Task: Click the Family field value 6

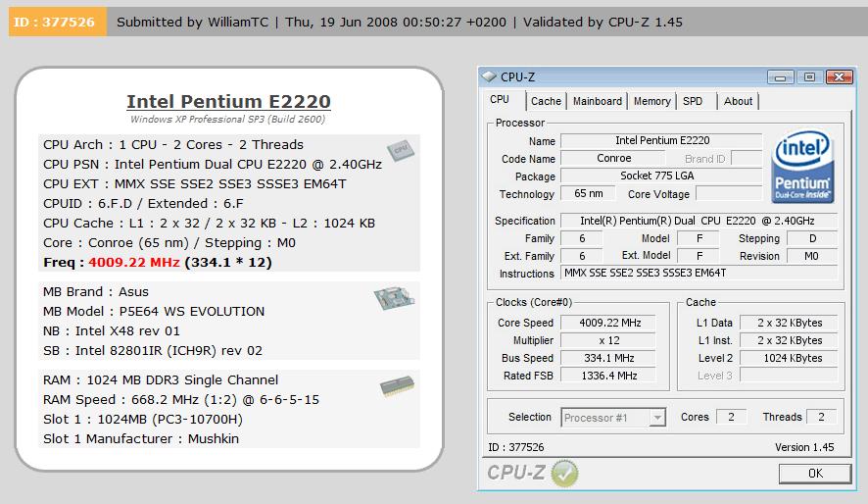Action: (582, 238)
